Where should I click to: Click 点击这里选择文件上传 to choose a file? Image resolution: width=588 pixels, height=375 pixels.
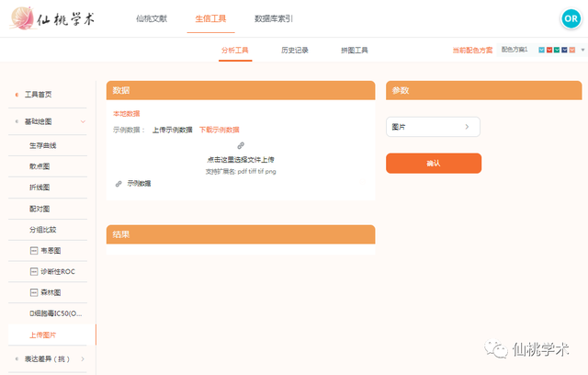[x=241, y=160]
